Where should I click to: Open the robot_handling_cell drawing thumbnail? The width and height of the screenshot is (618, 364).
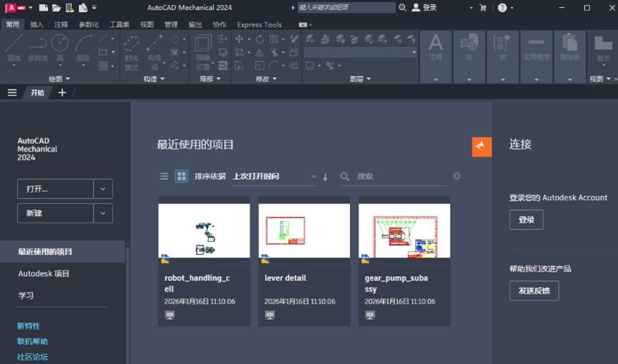(204, 231)
